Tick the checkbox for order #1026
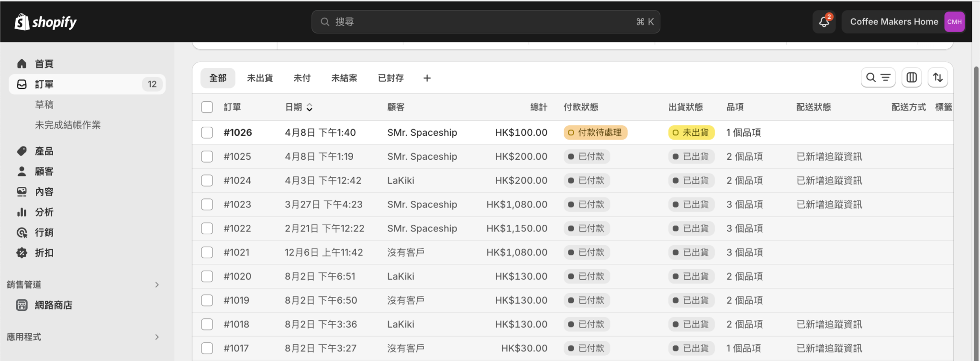The width and height of the screenshot is (980, 361). [x=207, y=132]
